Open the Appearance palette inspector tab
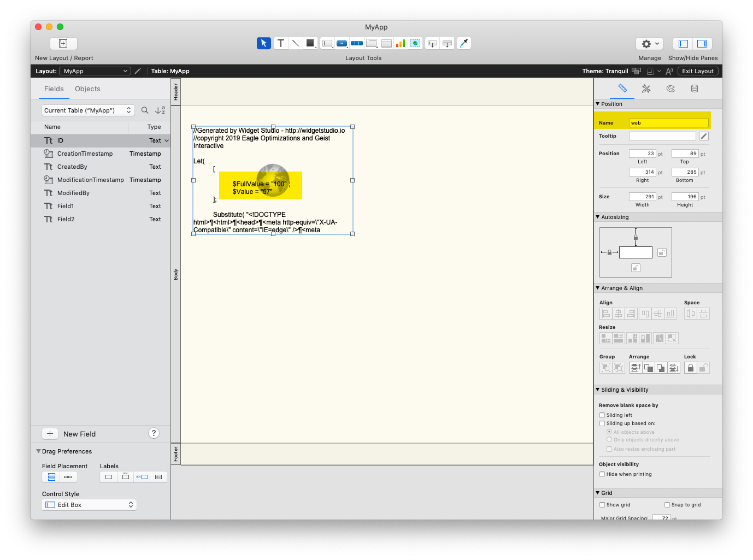753x560 pixels. tap(670, 89)
